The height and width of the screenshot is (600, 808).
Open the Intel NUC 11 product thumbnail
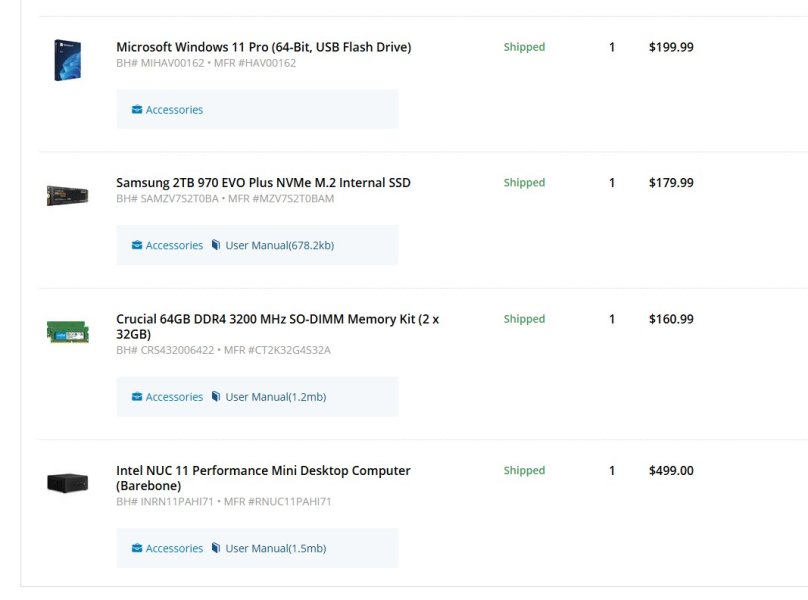tap(68, 483)
